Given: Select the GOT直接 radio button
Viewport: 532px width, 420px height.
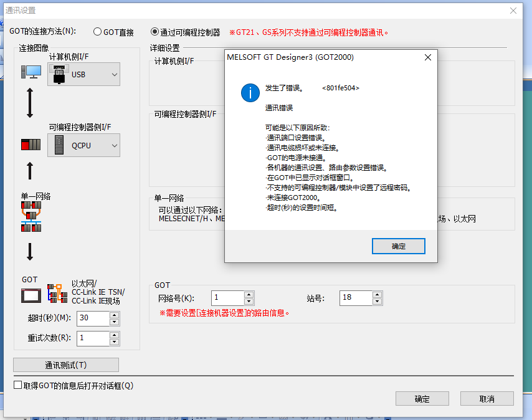Looking at the screenshot, I should 98,32.
